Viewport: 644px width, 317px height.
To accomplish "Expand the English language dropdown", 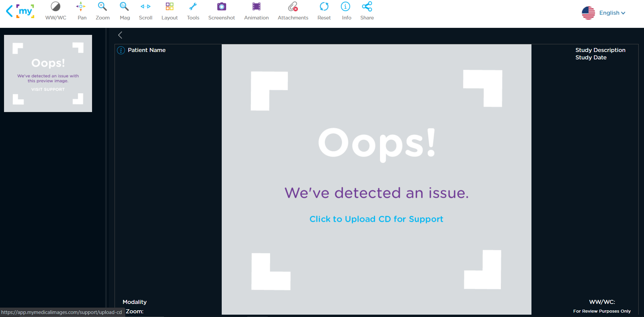I will [x=612, y=13].
